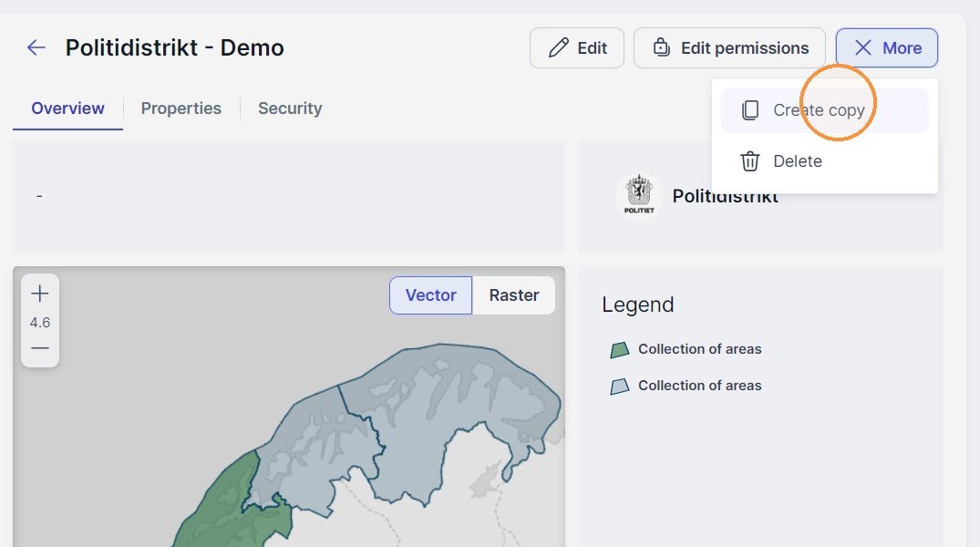Close the More menu via X icon
The image size is (980, 547).
(x=863, y=47)
